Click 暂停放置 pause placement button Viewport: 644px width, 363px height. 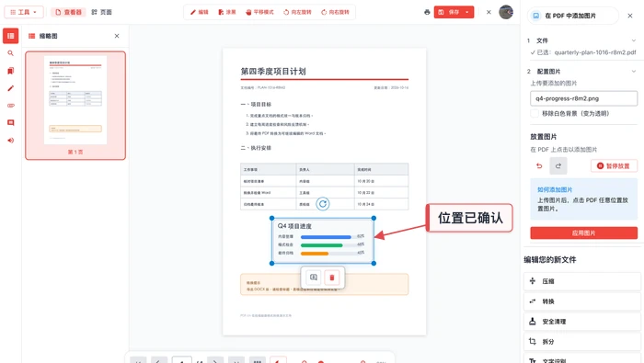(x=614, y=165)
